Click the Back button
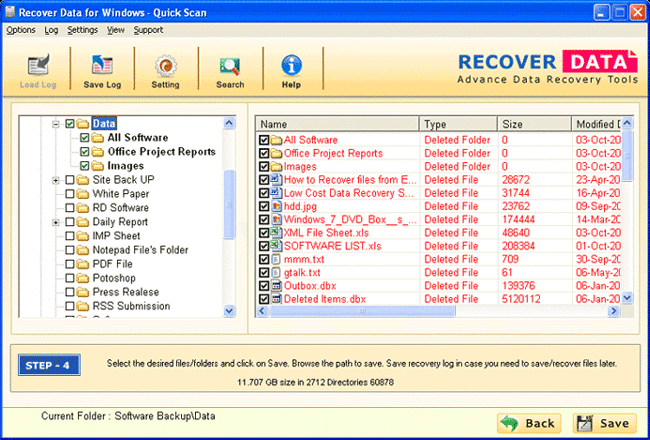650x440 pixels. coord(528,422)
